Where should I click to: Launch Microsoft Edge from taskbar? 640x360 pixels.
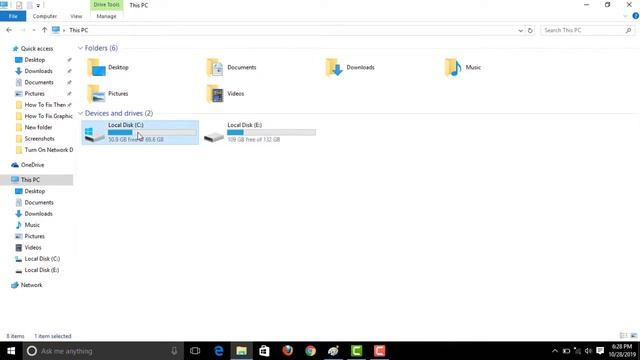click(x=219, y=351)
